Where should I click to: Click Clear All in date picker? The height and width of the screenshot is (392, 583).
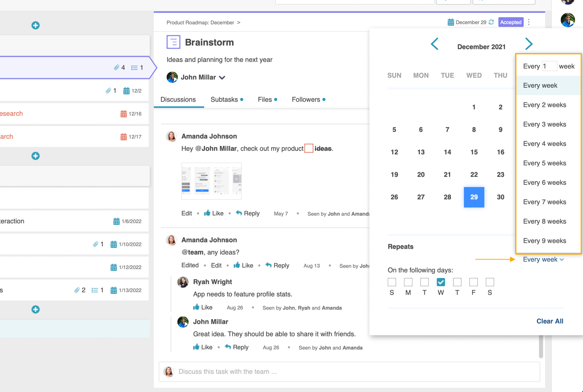549,321
